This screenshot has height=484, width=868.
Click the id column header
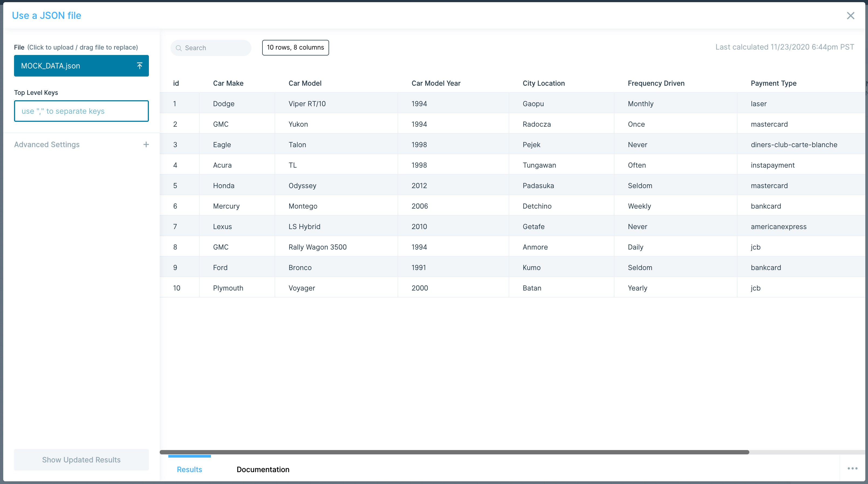[176, 83]
